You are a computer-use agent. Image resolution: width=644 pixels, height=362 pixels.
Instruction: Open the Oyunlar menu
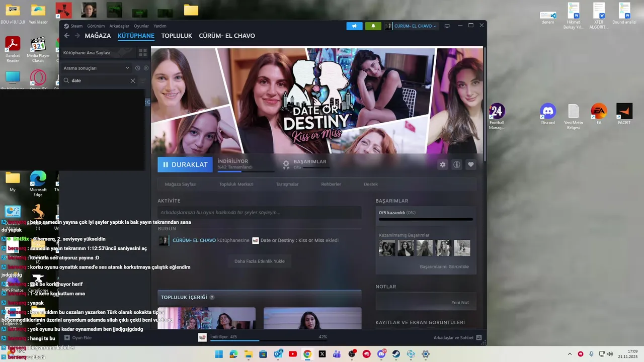[x=141, y=26]
